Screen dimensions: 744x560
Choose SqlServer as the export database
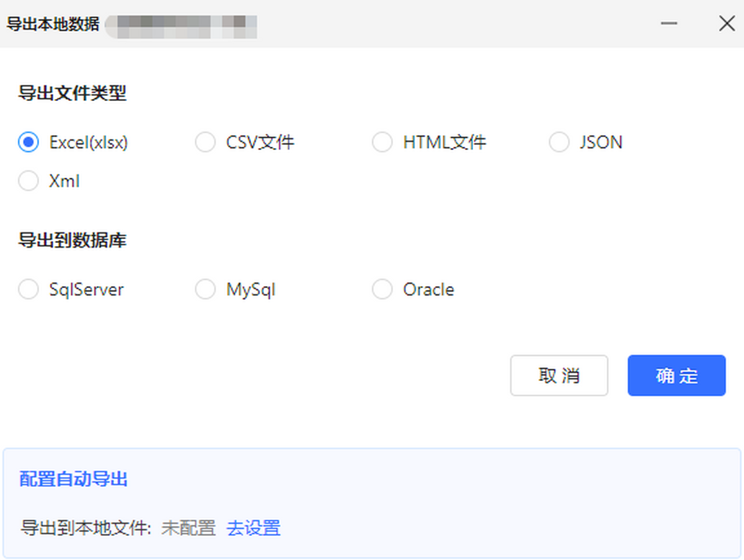[28, 289]
